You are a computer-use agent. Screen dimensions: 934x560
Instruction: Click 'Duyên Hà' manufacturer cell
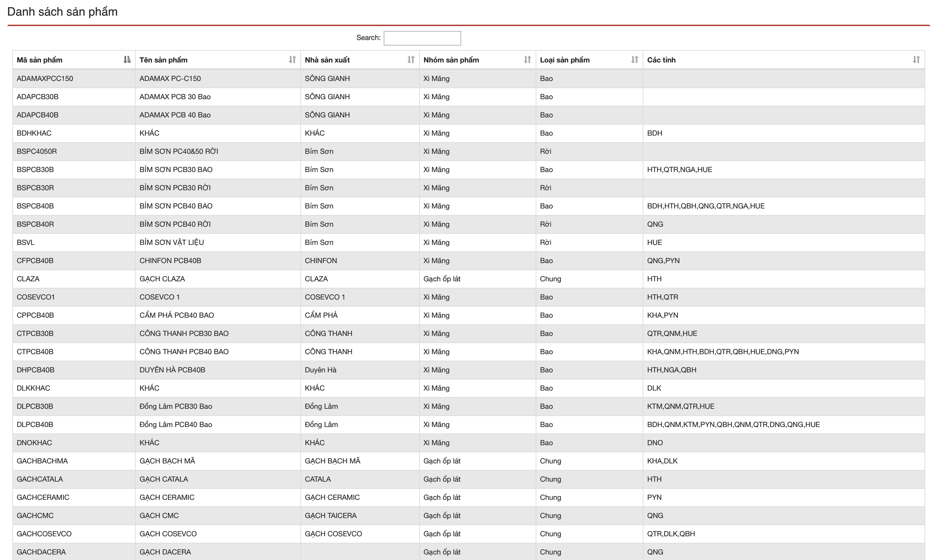point(360,370)
